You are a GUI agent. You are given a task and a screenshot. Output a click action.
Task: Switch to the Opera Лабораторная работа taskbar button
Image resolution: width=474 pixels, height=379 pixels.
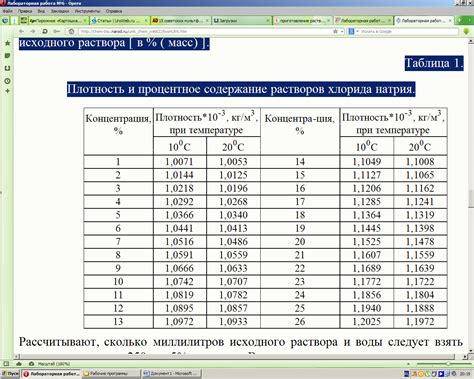pyautogui.click(x=51, y=374)
